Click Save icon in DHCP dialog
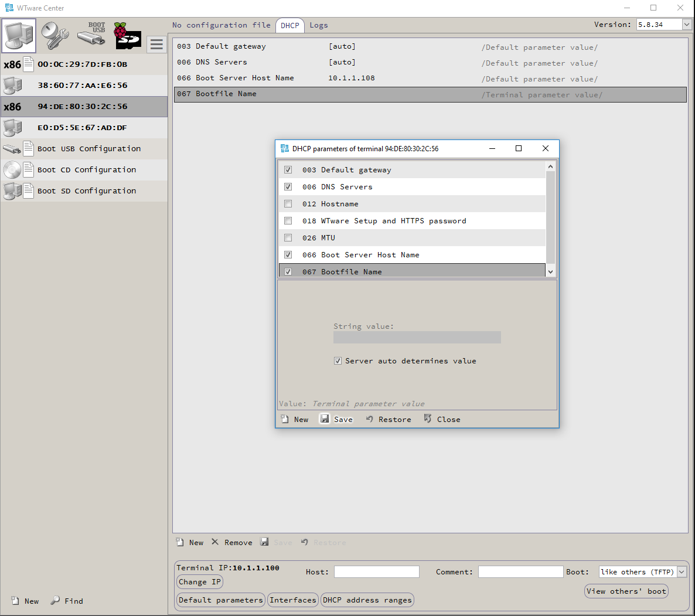 pyautogui.click(x=325, y=418)
